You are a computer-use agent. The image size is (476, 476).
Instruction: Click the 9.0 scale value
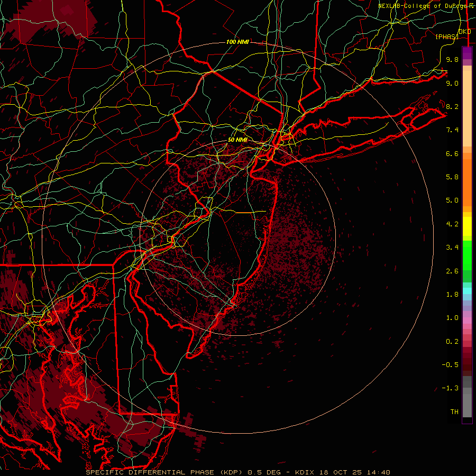click(452, 83)
